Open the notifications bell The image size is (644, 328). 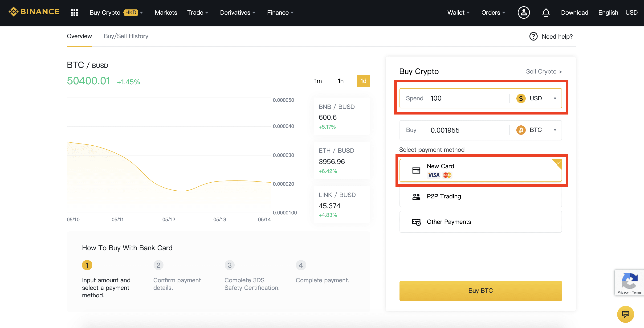[546, 12]
